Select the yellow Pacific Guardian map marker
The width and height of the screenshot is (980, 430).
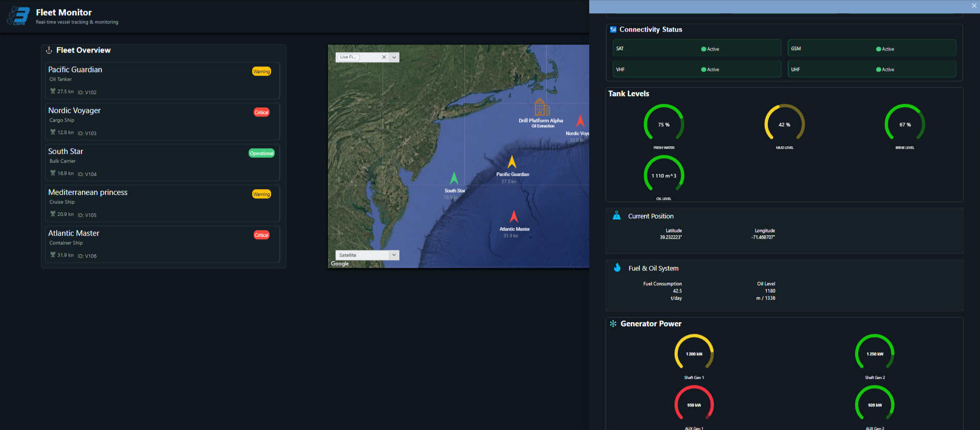tap(511, 163)
